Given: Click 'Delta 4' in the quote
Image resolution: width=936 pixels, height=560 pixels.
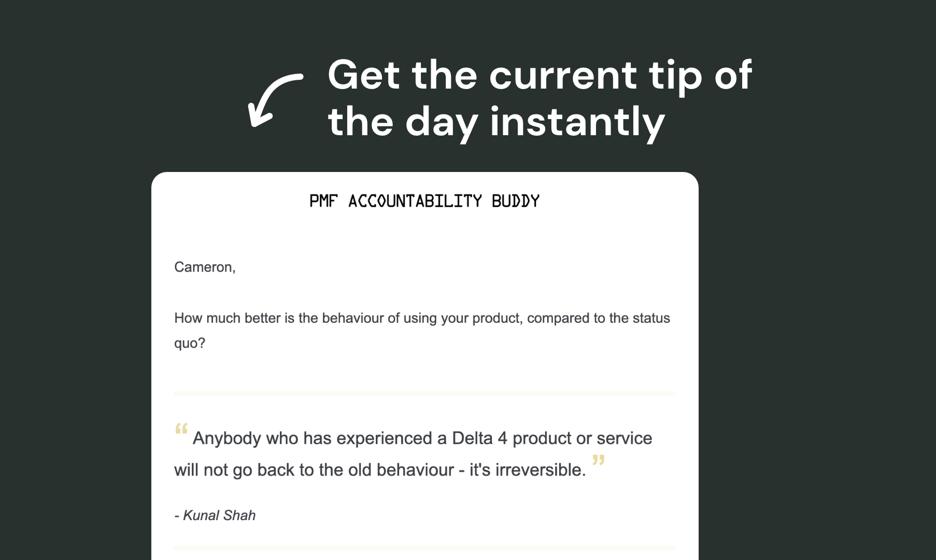Looking at the screenshot, I should click(479, 439).
